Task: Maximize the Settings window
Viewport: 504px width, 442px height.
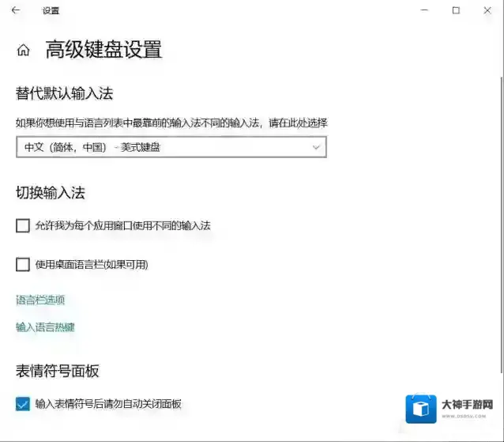Action: pos(456,10)
